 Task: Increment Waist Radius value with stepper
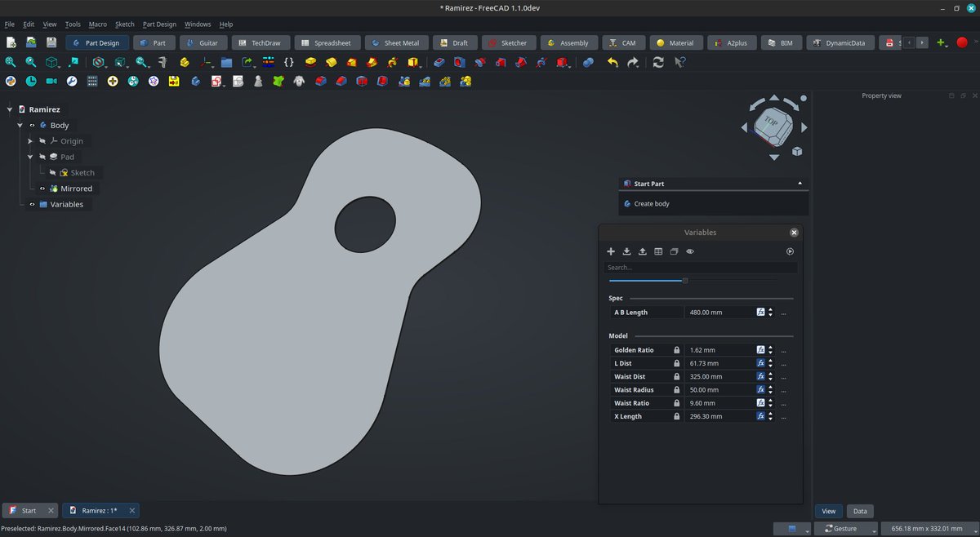[769, 388]
